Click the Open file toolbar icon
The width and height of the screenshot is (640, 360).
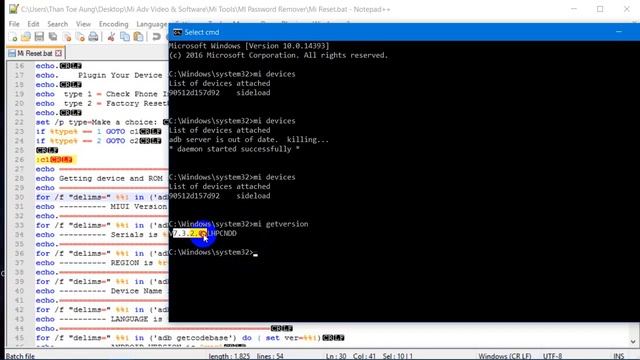(x=26, y=37)
